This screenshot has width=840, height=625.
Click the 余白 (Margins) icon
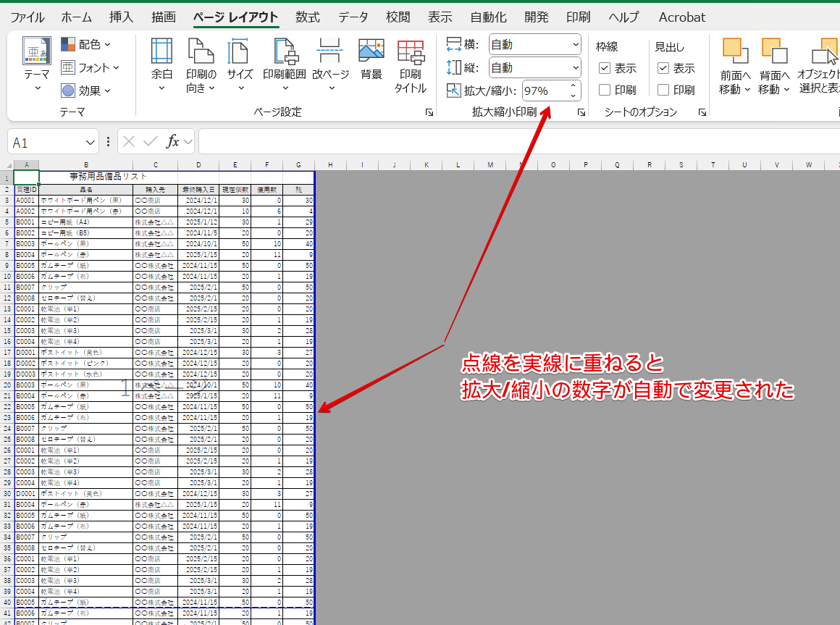(161, 52)
